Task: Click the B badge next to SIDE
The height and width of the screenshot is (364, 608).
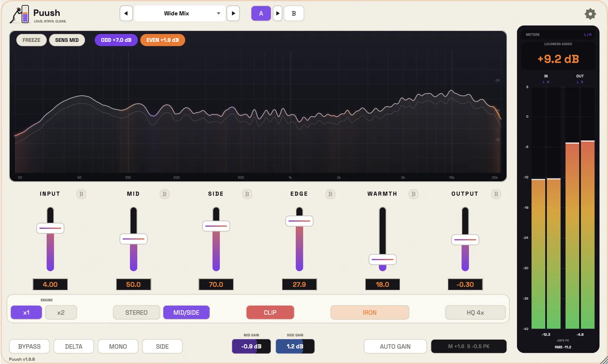Action: (x=247, y=194)
